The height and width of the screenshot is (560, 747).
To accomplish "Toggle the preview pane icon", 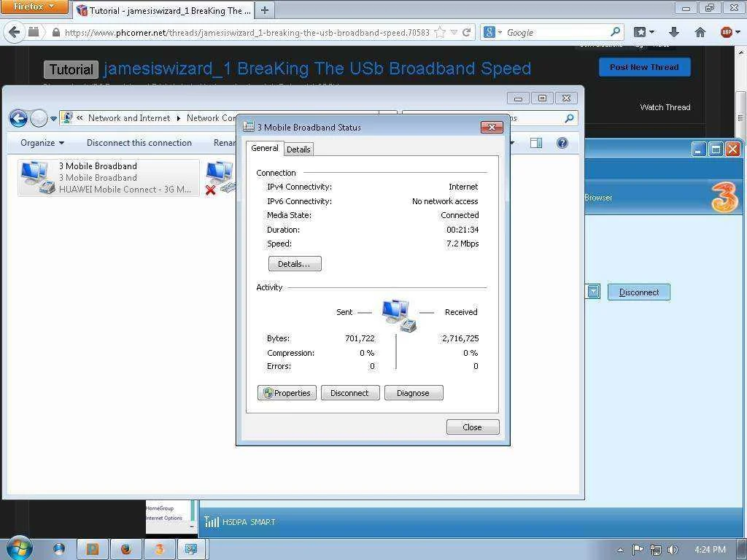I will 536,143.
